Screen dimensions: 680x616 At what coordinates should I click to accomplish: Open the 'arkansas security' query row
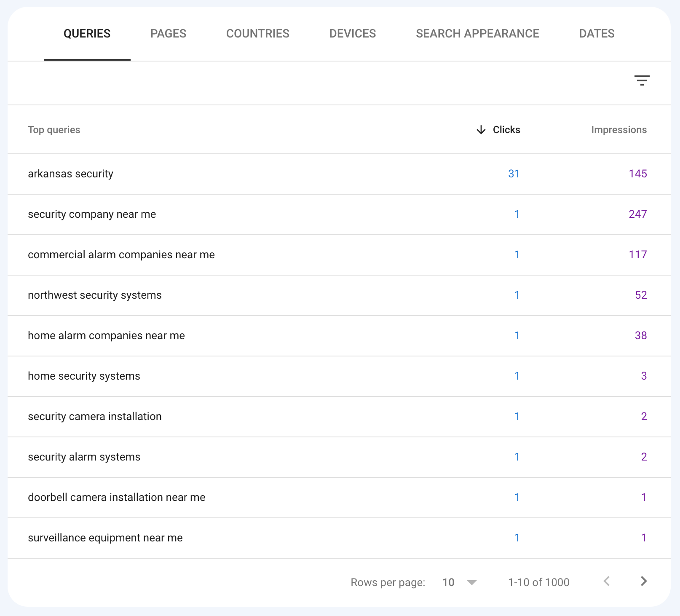[71, 174]
